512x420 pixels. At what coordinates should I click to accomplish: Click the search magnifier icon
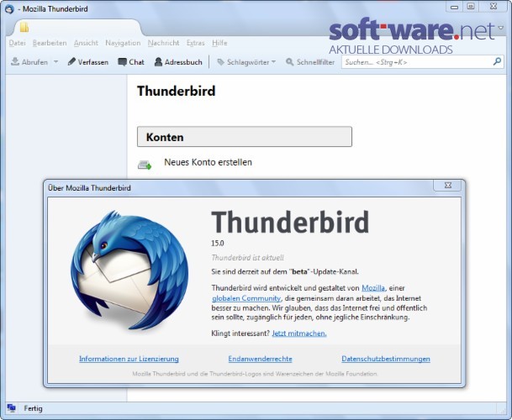point(497,61)
